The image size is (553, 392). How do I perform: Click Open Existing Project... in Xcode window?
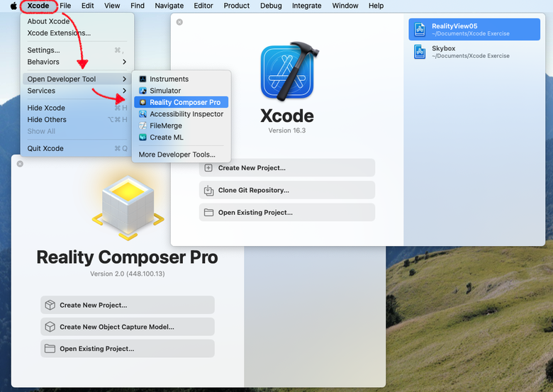click(287, 213)
